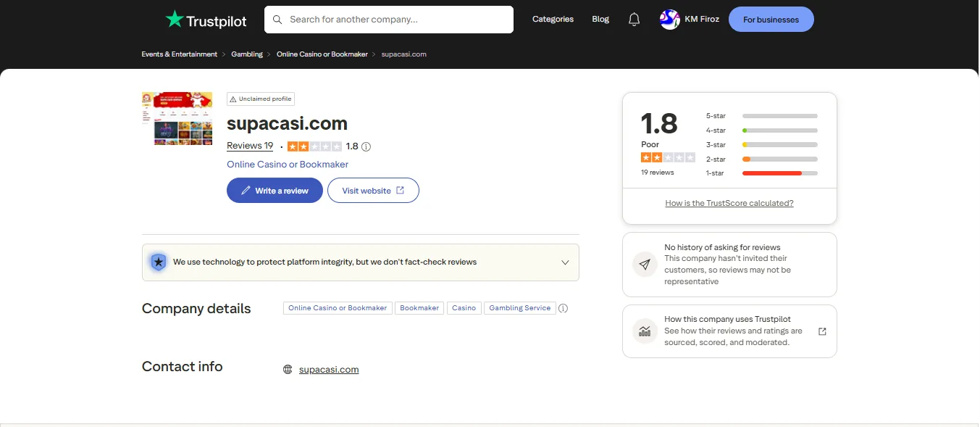Screen dimensions: 980x427
Task: Select 3-star rating row
Action: coord(762,145)
